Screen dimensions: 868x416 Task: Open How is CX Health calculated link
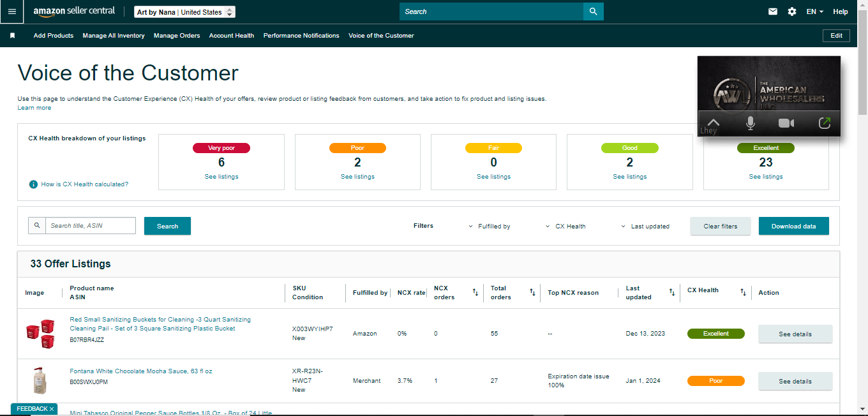pyautogui.click(x=85, y=184)
